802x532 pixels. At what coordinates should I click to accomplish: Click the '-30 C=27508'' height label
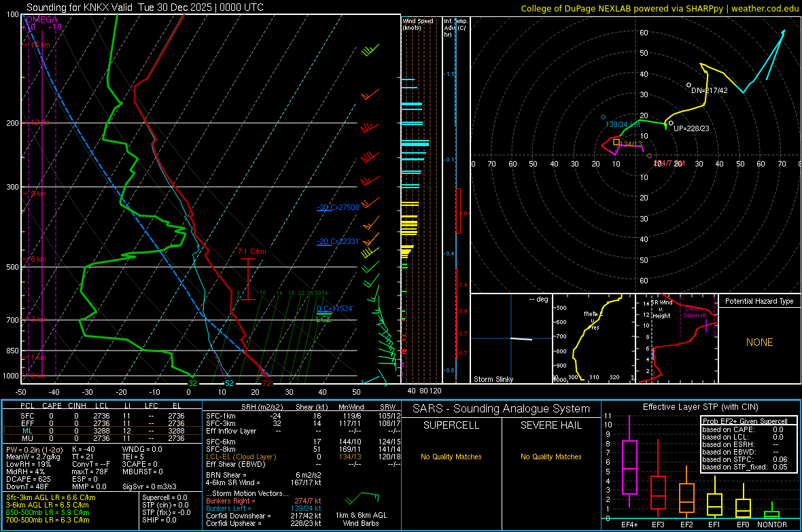pos(338,207)
